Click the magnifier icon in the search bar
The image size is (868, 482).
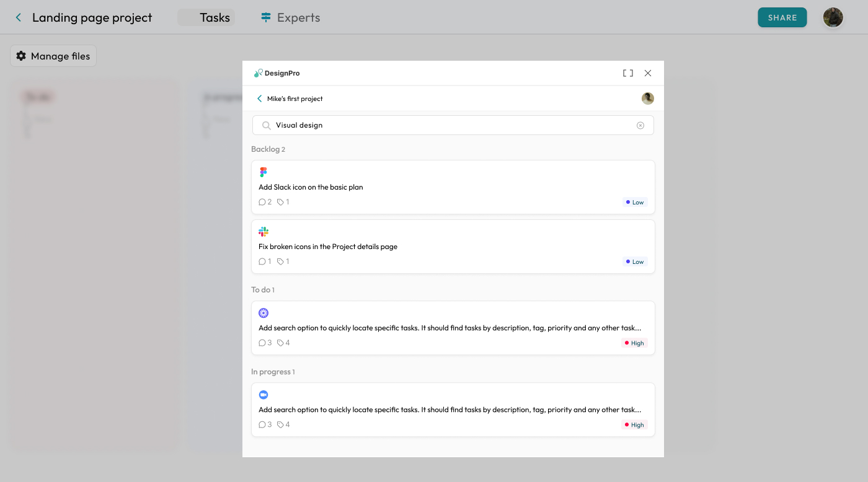coord(266,125)
